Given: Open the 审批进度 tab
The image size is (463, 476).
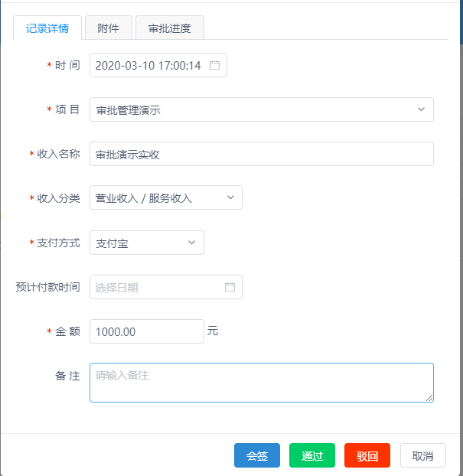Looking at the screenshot, I should (x=170, y=28).
